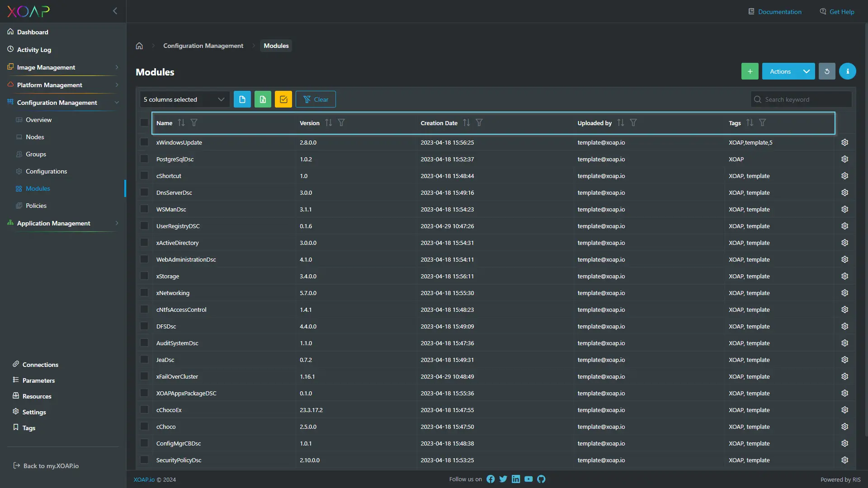This screenshot has height=488, width=868.
Task: Check the select-all header checkbox
Action: point(144,122)
